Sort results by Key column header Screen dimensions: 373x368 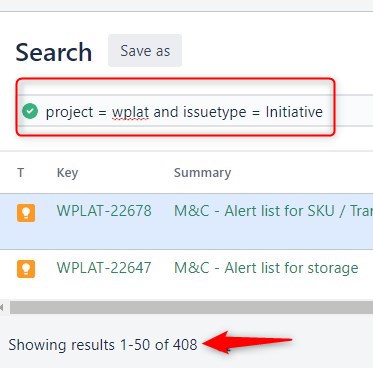click(68, 173)
